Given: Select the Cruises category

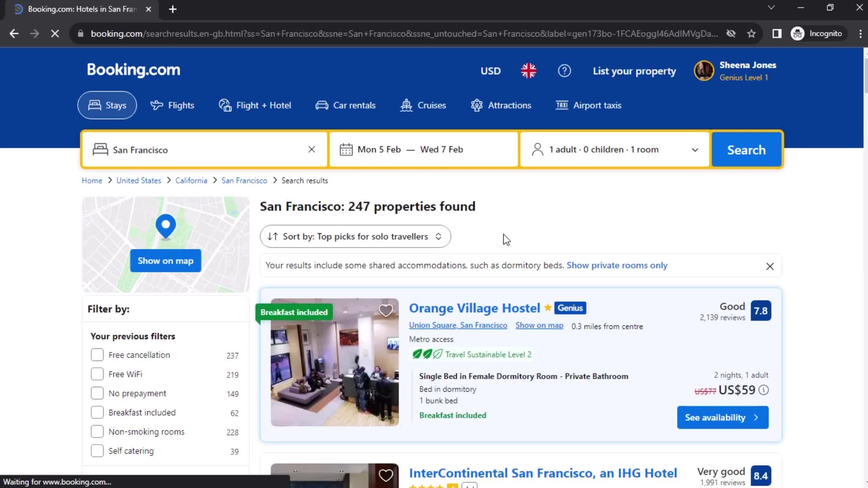Looking at the screenshot, I should coord(423,105).
